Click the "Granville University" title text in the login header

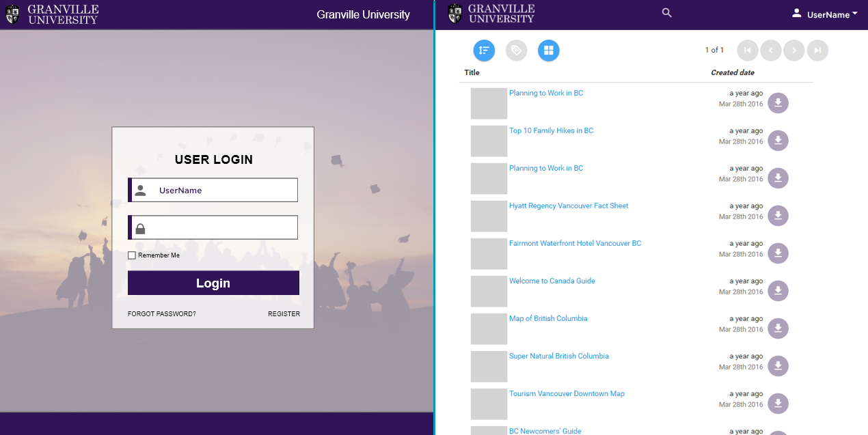click(364, 14)
